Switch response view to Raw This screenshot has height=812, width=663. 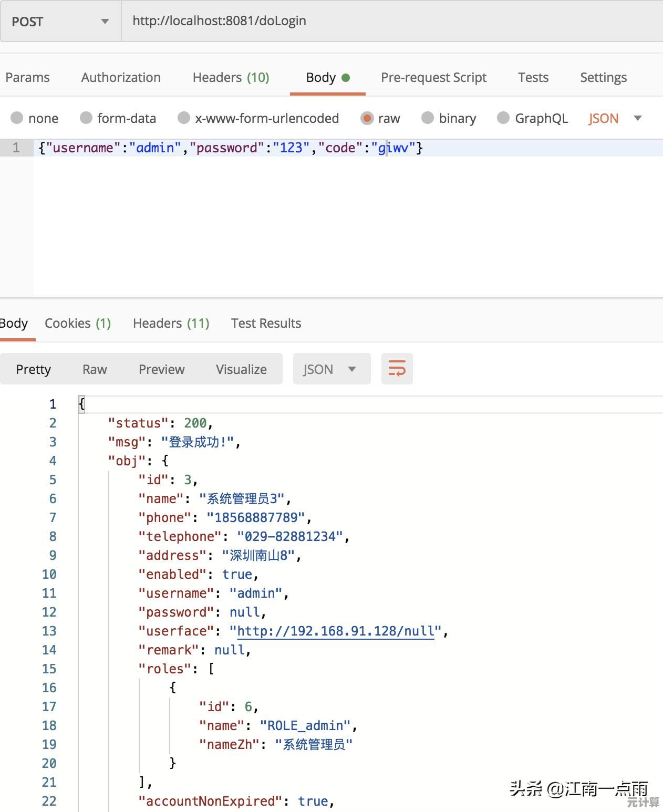coord(95,369)
